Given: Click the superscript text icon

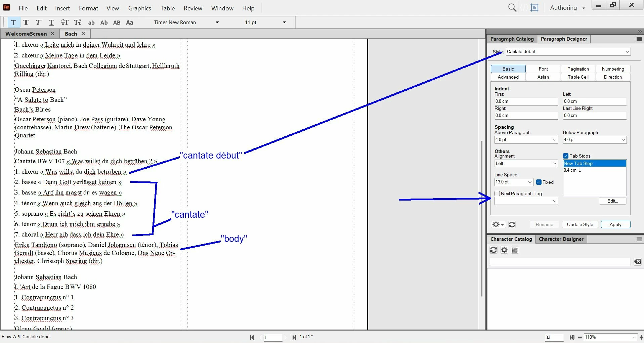Looking at the screenshot, I should (x=65, y=23).
